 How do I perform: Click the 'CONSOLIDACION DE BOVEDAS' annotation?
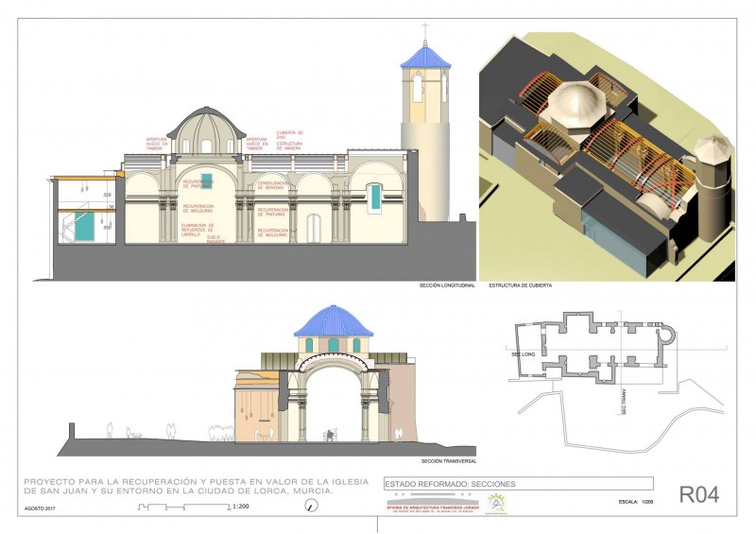(x=273, y=185)
